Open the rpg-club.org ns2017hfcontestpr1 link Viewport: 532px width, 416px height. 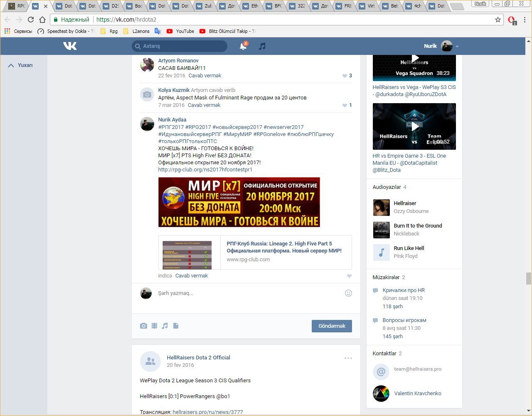point(205,170)
